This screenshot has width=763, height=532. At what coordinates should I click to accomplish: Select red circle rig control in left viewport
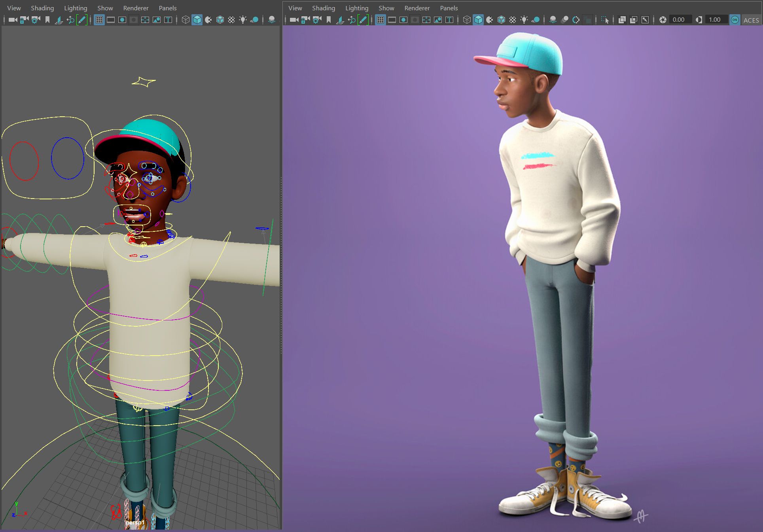click(24, 161)
